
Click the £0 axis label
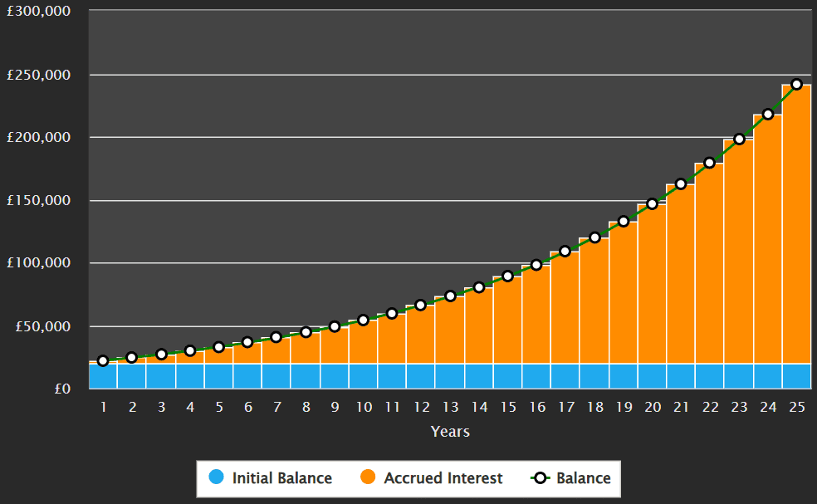coord(63,387)
